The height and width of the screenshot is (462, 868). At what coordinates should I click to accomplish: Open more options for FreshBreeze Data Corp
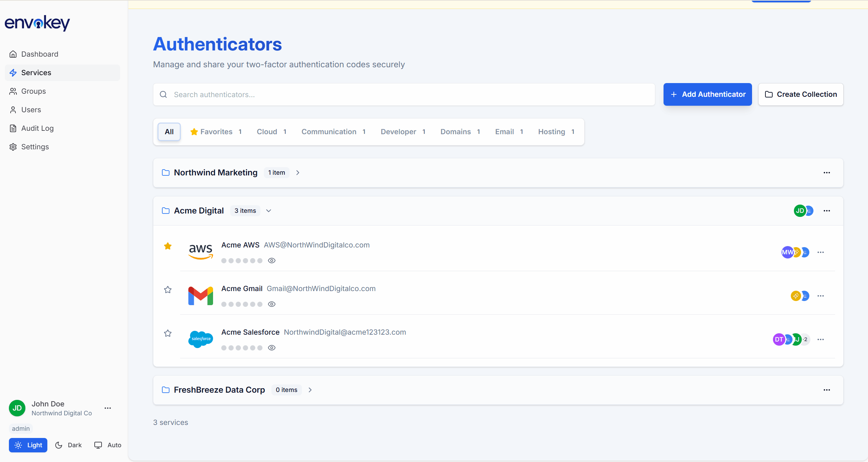click(x=827, y=390)
